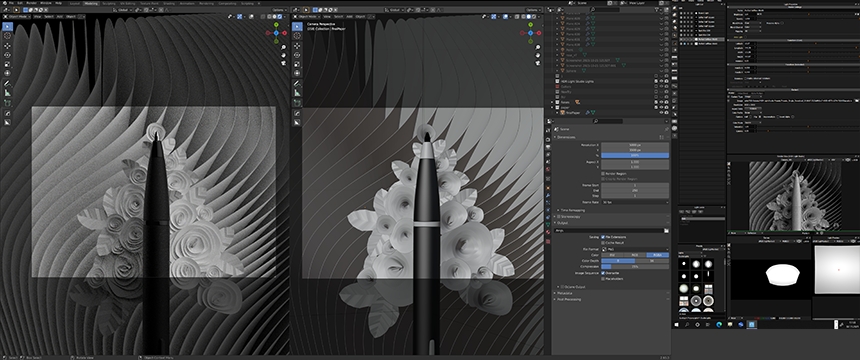This screenshot has height=360, width=860.
Task: Select the RGB color mode button
Action: [635, 255]
